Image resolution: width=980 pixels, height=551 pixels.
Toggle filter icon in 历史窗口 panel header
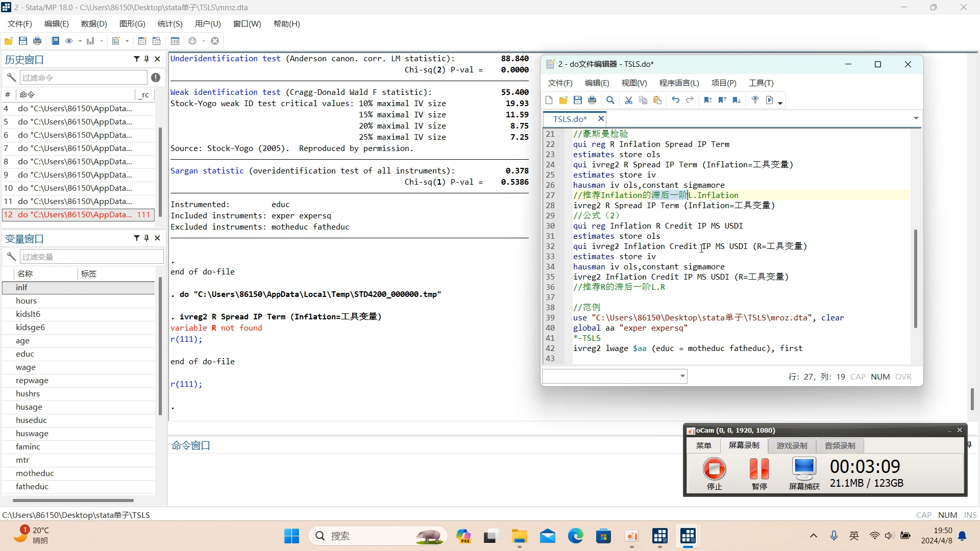tap(136, 59)
